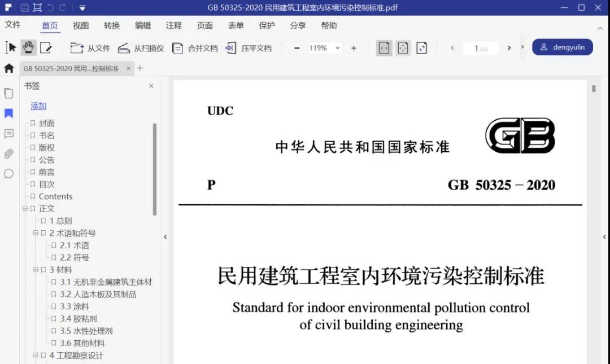Click the home icon beside tabs
The image size is (610, 364).
click(x=8, y=68)
